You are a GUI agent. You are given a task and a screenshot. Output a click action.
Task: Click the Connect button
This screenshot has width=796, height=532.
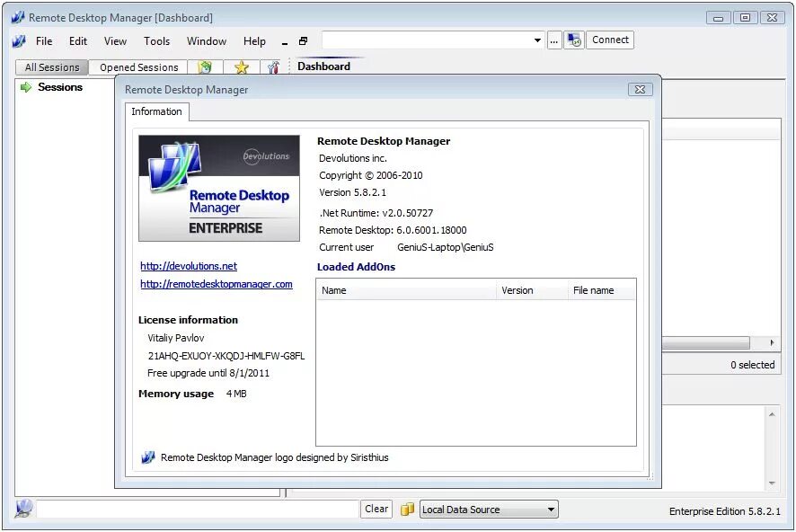[610, 40]
